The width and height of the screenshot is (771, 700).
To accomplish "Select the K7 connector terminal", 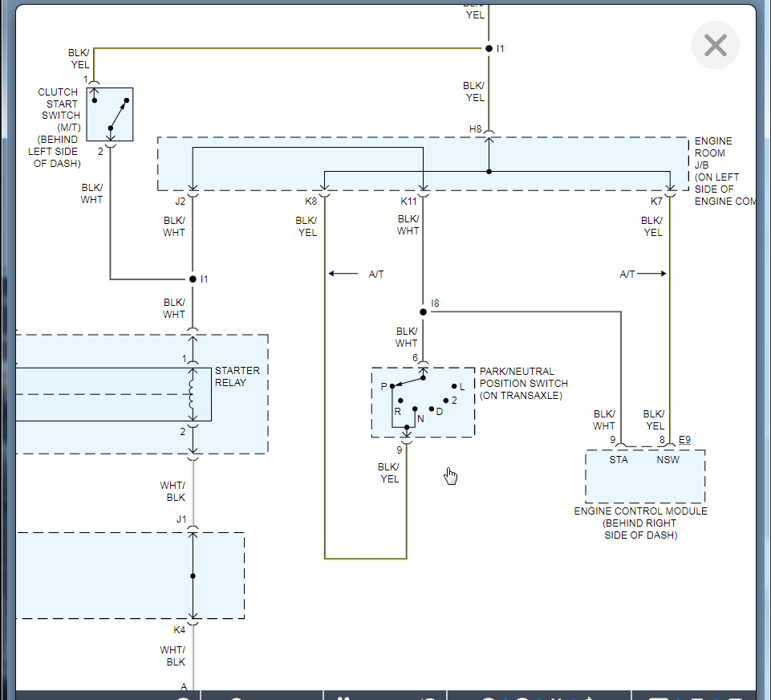I will coord(670,194).
